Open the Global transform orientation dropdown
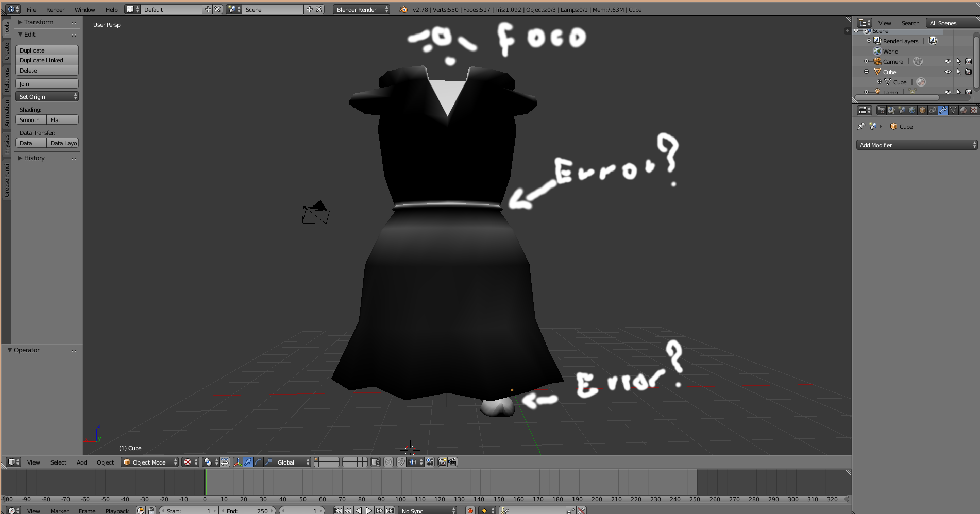980x514 pixels. point(292,462)
